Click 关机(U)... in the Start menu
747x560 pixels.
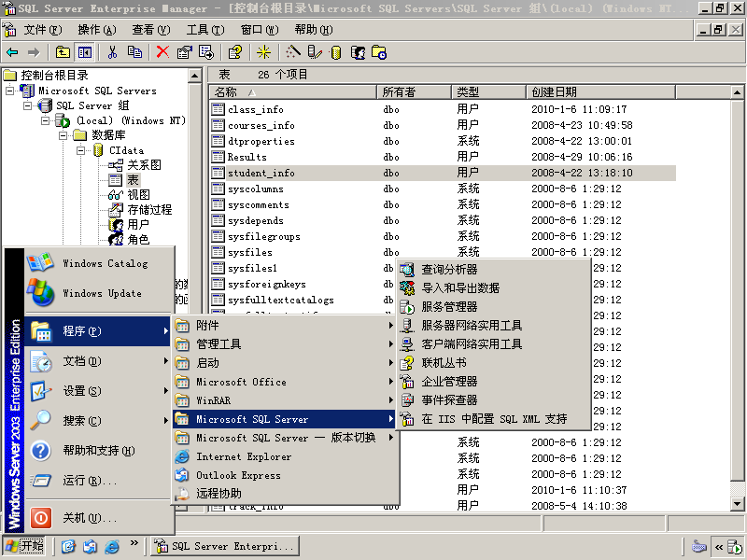tap(99, 518)
